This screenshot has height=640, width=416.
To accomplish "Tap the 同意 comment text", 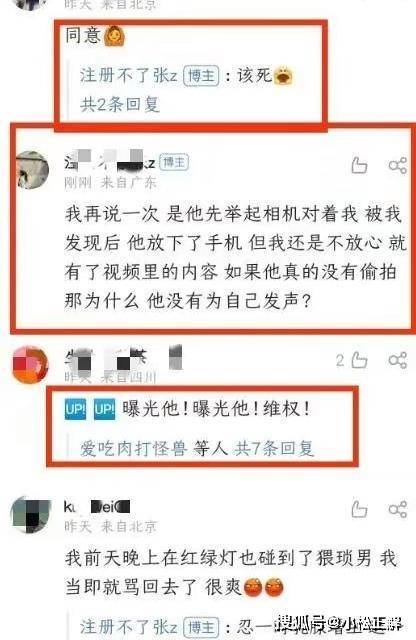I will pos(83,35).
